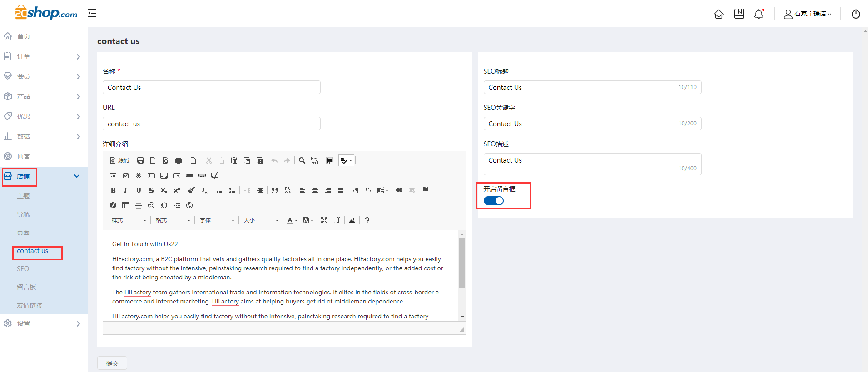Apply underline formatting

[x=139, y=190]
